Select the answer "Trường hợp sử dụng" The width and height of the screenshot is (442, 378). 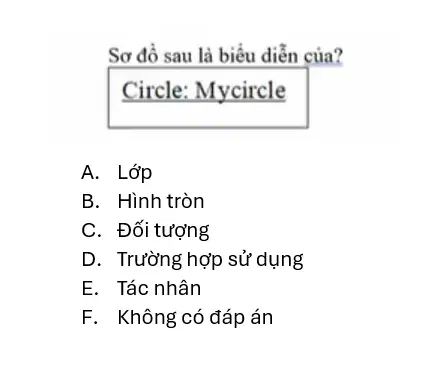tap(210, 260)
